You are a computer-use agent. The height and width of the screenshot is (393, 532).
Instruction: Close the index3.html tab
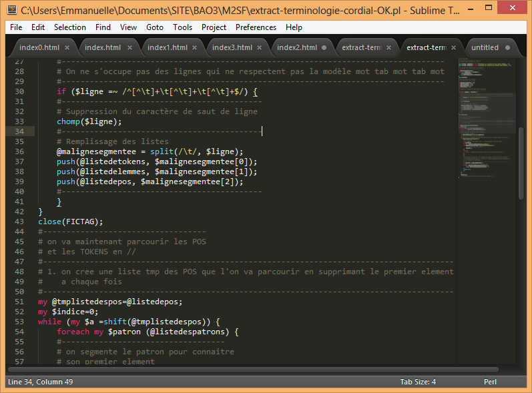[x=259, y=48]
